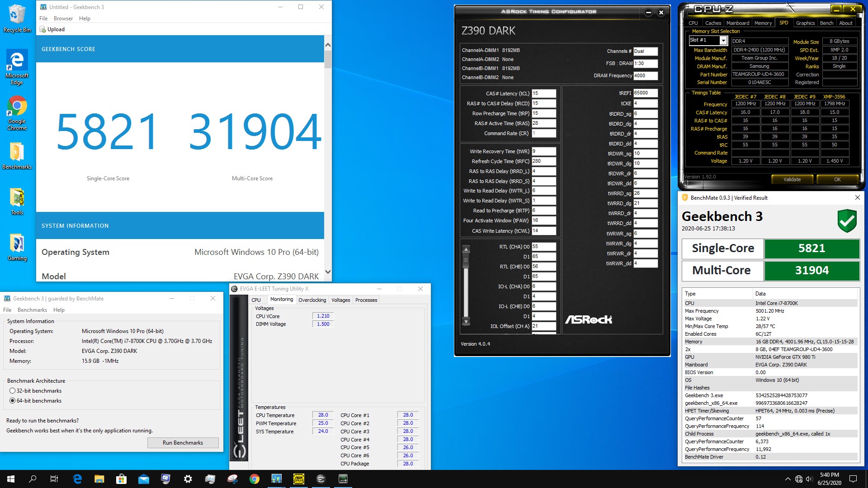Click Geekbench results scrollbar thumb
This screenshot has width=868, height=488.
328,59
